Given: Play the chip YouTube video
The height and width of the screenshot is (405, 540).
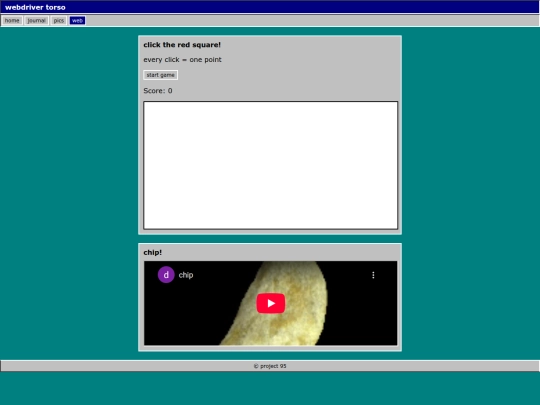Looking at the screenshot, I should 271,303.
